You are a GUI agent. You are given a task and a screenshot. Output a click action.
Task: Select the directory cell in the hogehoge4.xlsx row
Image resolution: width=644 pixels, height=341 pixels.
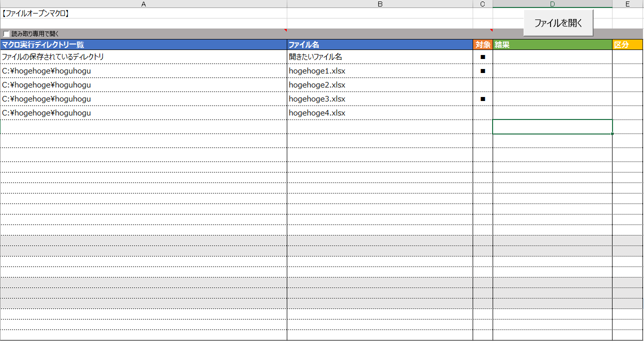[x=143, y=113]
